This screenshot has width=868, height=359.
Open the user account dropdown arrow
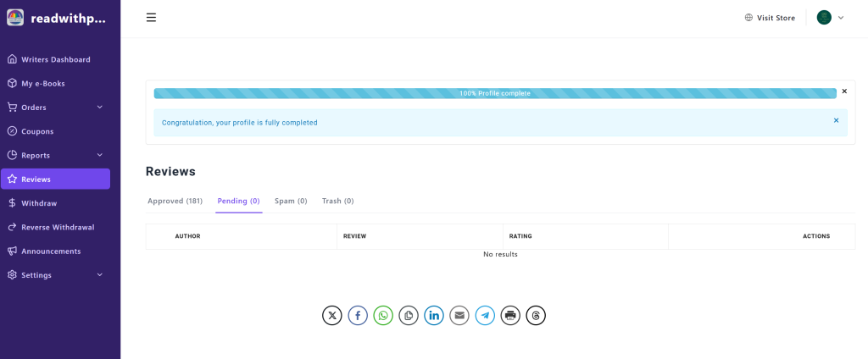click(841, 17)
